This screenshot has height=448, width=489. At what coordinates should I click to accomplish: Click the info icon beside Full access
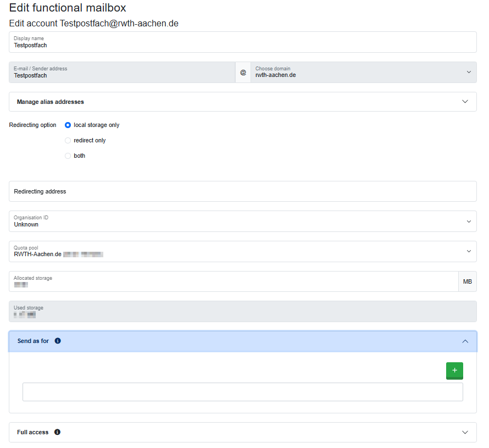click(57, 432)
